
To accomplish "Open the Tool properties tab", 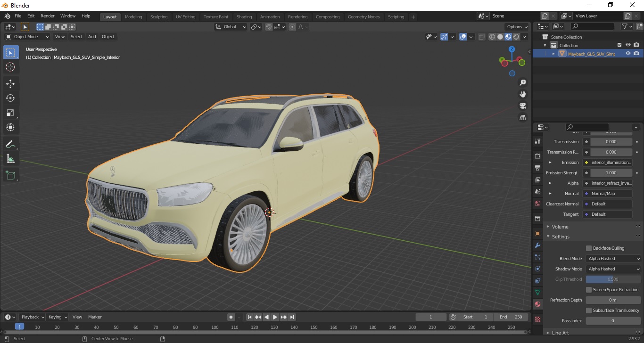I will [x=537, y=141].
